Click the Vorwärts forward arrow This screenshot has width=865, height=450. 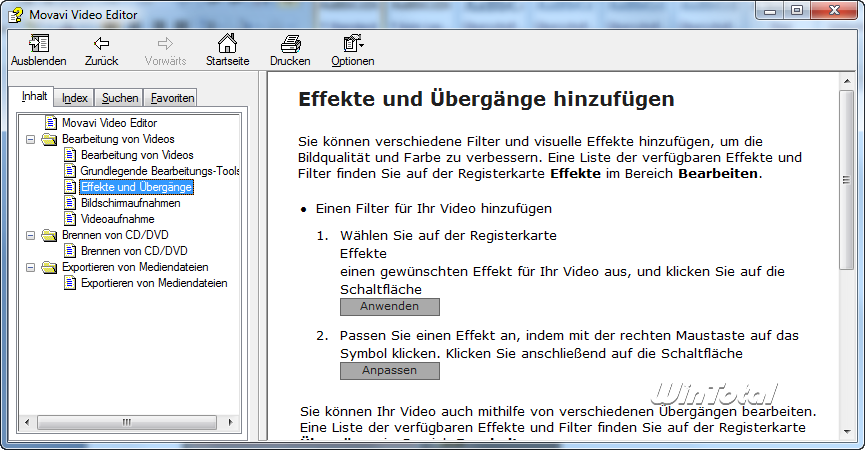165,44
